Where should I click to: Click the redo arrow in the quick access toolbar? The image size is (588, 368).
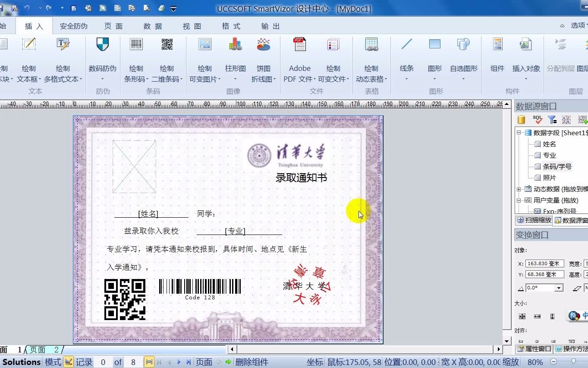(48, 8)
